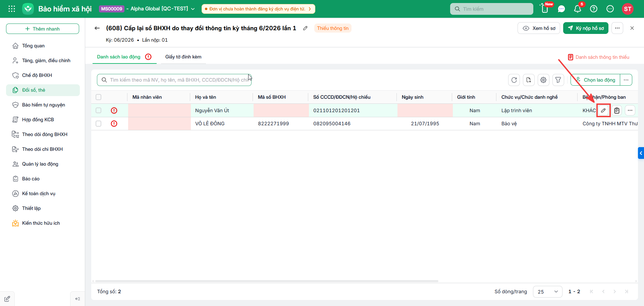The height and width of the screenshot is (306, 644).
Task: Open Kiến thức hữu ích menu
Action: pyautogui.click(x=43, y=223)
